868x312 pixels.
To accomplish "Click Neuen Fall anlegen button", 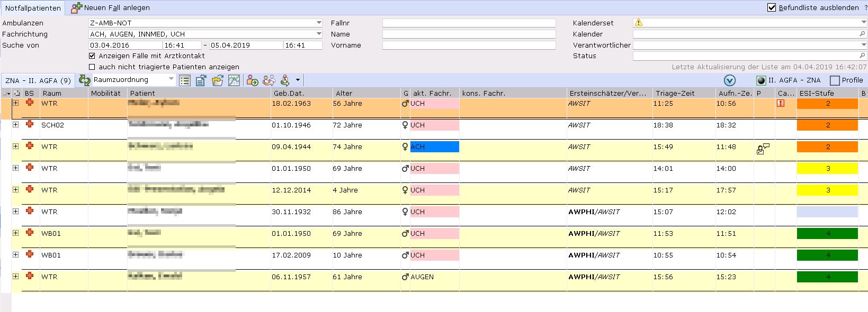I will 111,7.
